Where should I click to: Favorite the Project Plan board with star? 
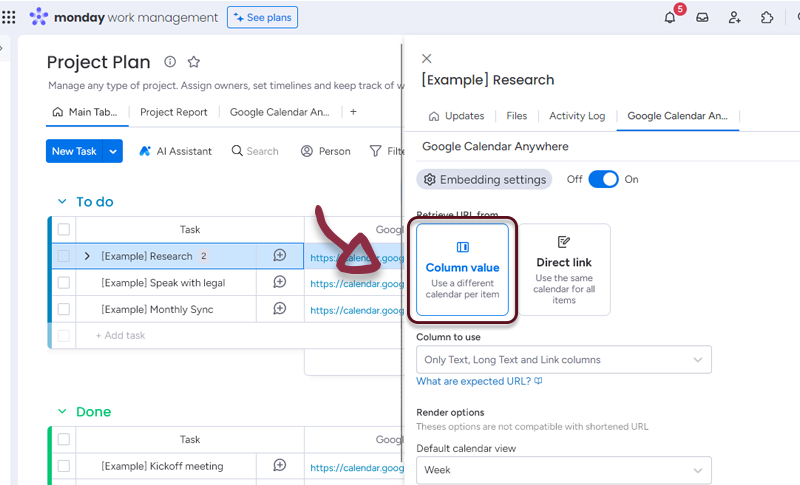194,62
